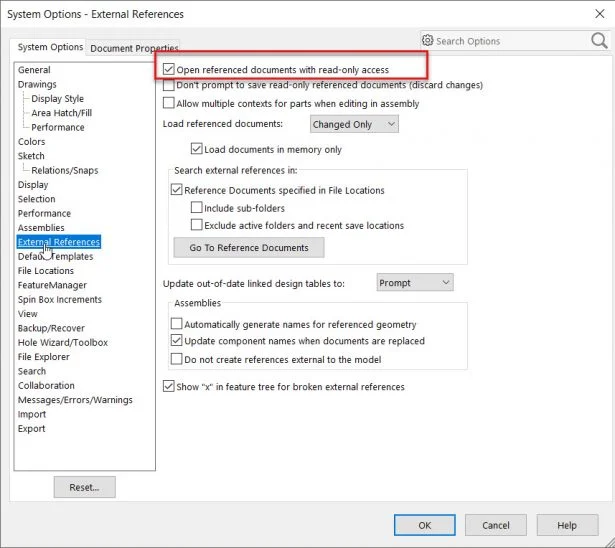
Task: Click the Reset button
Action: [x=84, y=488]
